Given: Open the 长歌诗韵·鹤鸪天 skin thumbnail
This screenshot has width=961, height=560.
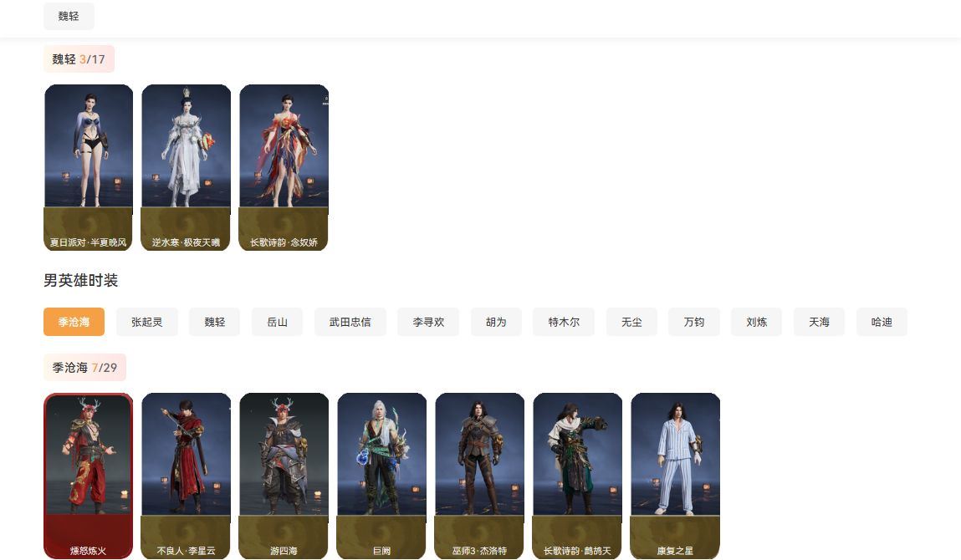Looking at the screenshot, I should (577, 475).
